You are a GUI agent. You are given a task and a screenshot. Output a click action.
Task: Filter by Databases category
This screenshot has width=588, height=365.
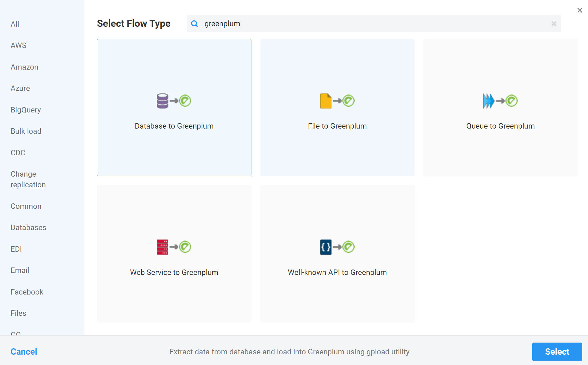pyautogui.click(x=28, y=228)
